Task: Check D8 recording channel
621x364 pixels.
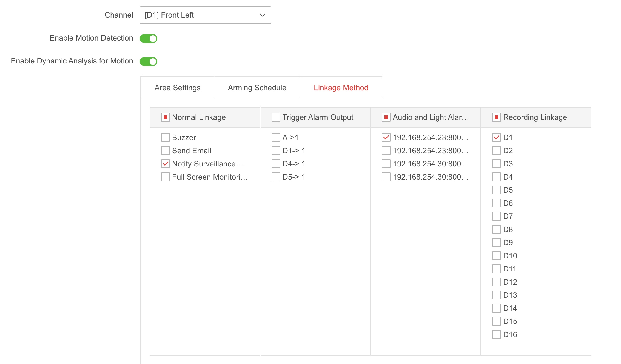Action: coord(497,229)
